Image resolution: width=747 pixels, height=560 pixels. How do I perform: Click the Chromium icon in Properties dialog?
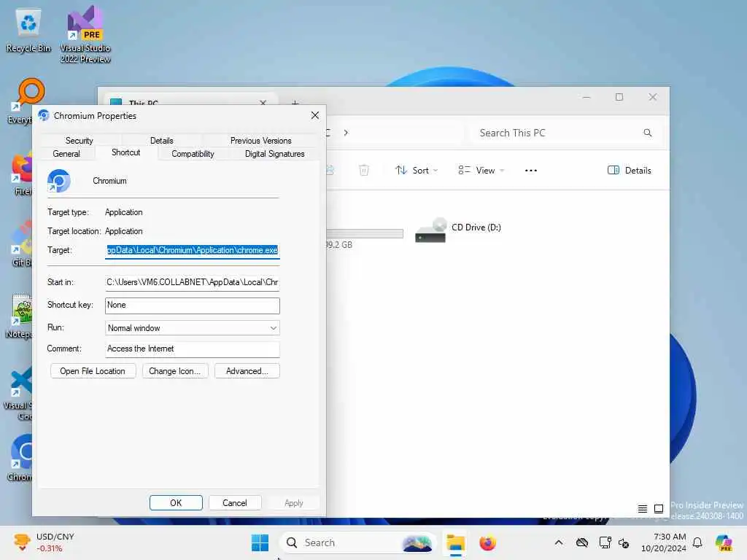click(59, 181)
